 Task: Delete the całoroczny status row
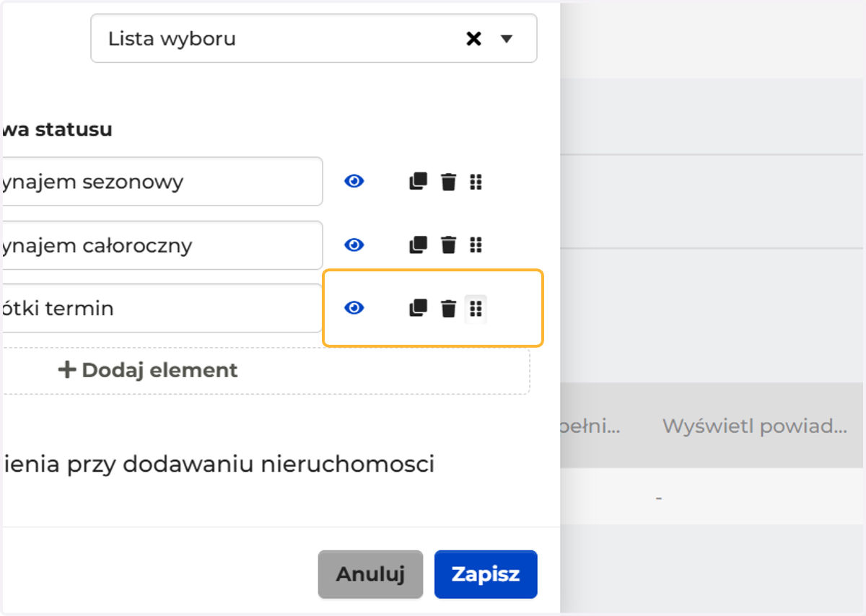point(449,245)
